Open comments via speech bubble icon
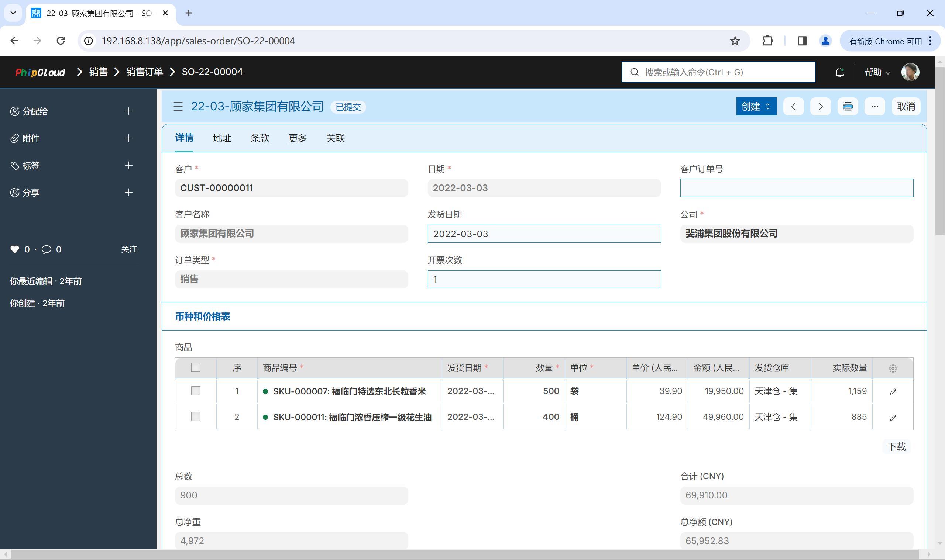Screen dimensions: 945x560 click(47, 249)
